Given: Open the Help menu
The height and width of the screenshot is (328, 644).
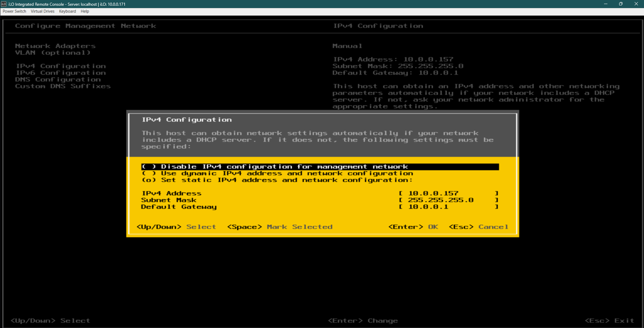Looking at the screenshot, I should pyautogui.click(x=85, y=11).
